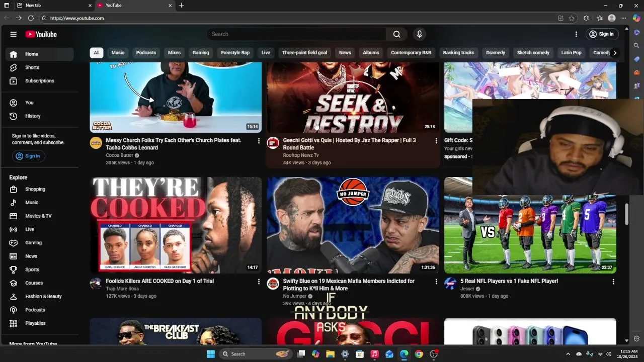Screen dimensions: 644x362
Task: Open Movies & TV in Explore
Action: (40, 216)
